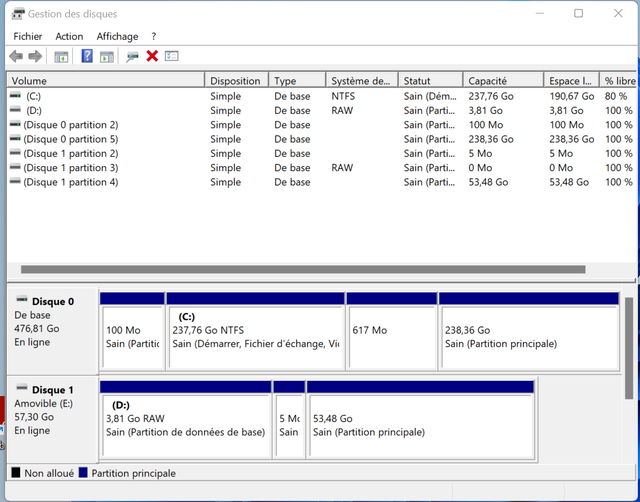Viewport: 640px width, 502px height.
Task: Select the 5 Mo partition block on Disque 1
Action: click(x=289, y=420)
